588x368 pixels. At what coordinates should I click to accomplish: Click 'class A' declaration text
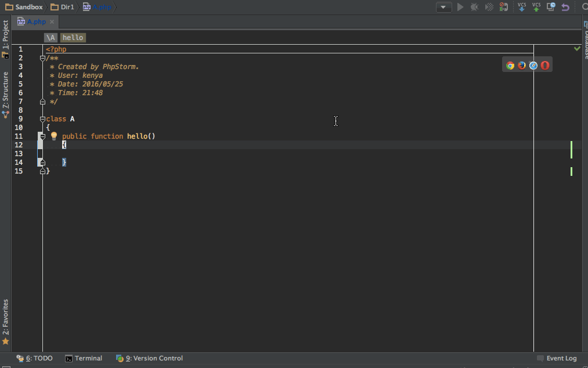[60, 119]
